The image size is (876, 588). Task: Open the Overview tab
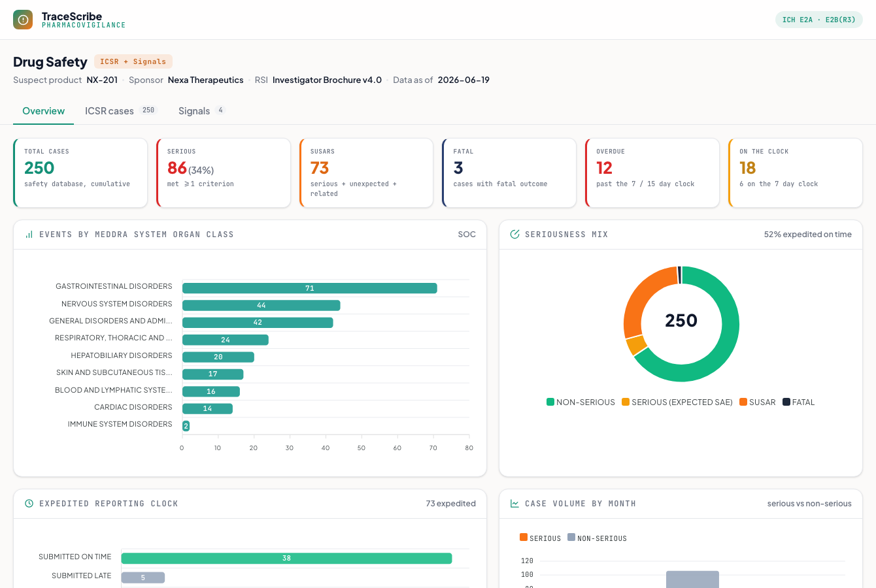pos(43,111)
